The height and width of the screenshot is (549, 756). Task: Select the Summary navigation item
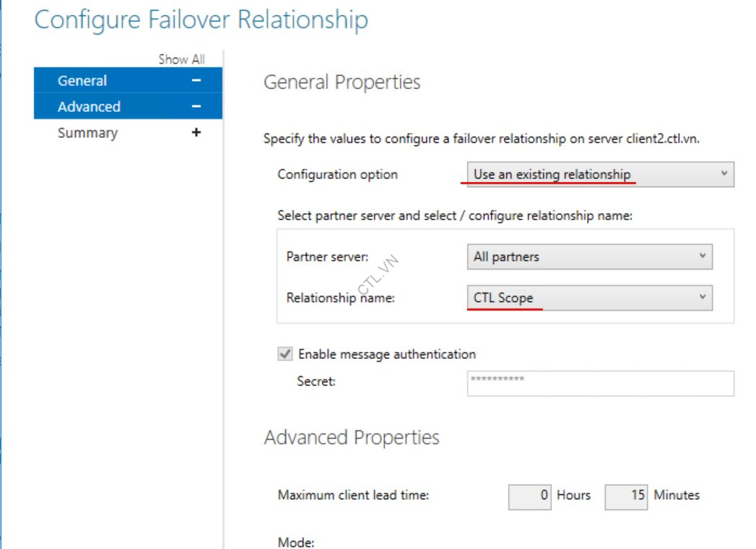(87, 132)
